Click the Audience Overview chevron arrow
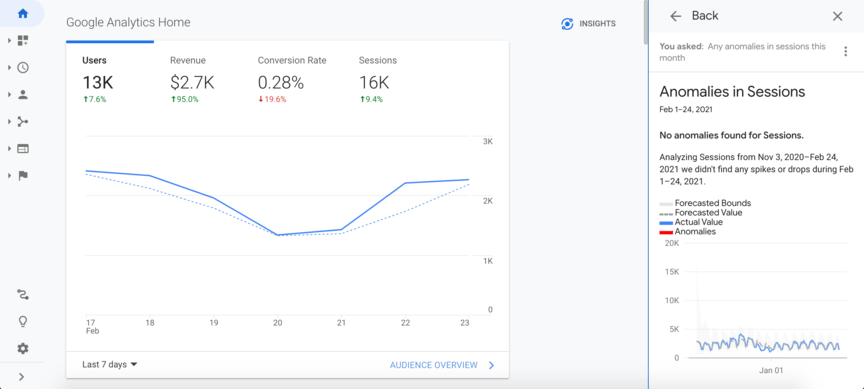Viewport: 864px width, 389px height. 492,365
